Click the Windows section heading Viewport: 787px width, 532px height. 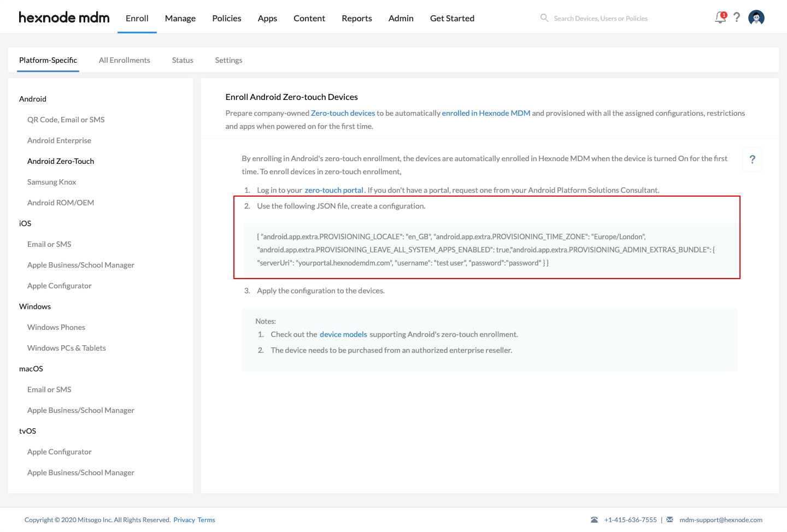click(x=35, y=306)
